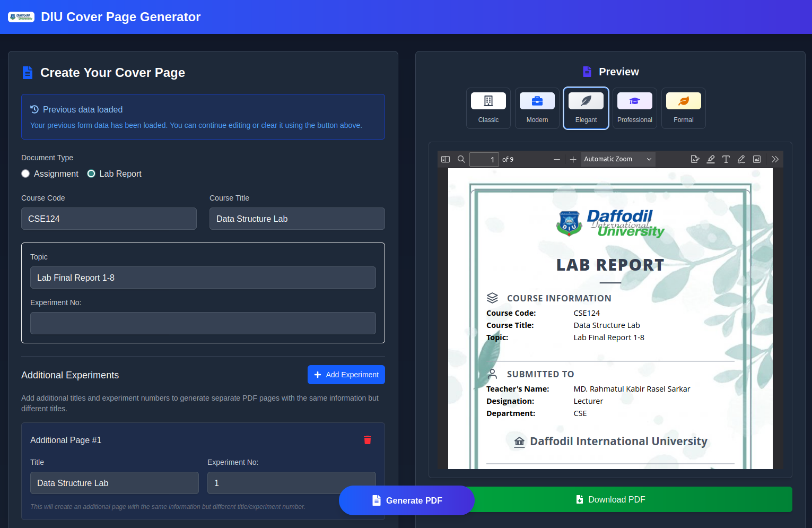Image resolution: width=812 pixels, height=528 pixels.
Task: Focus the empty Experiment No field
Action: (x=203, y=323)
